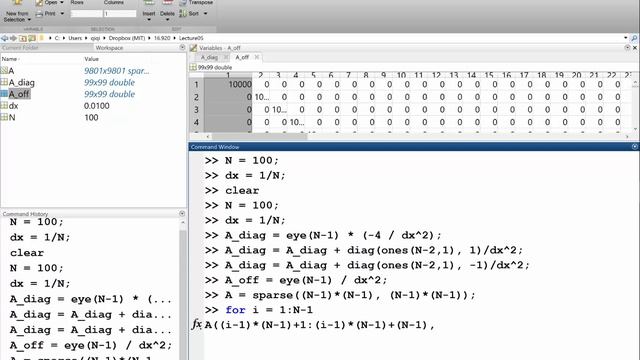Open the Insert dropdown arrow
640x360 pixels.
point(149,20)
